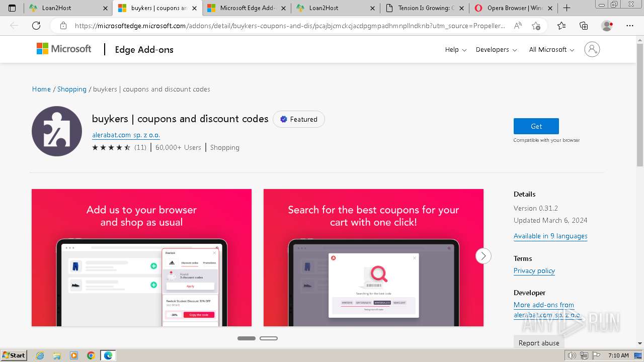
Task: Open Chrome from taskbar
Action: pyautogui.click(x=91, y=355)
